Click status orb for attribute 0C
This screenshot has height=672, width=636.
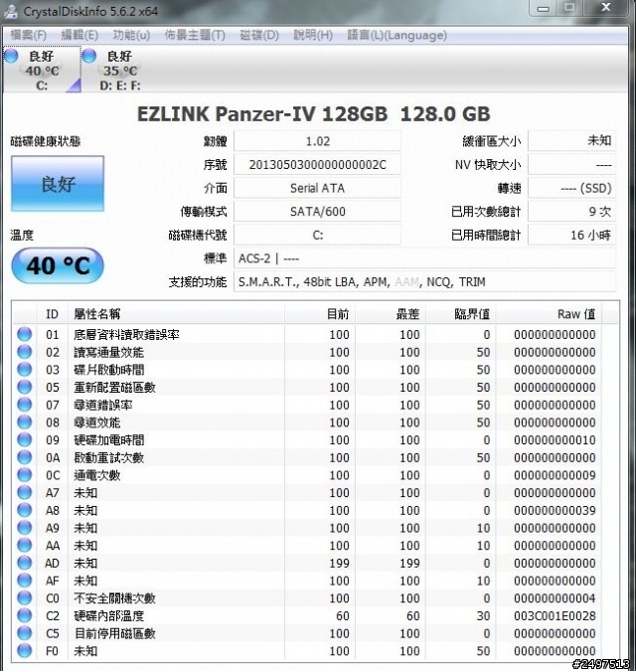pyautogui.click(x=25, y=475)
